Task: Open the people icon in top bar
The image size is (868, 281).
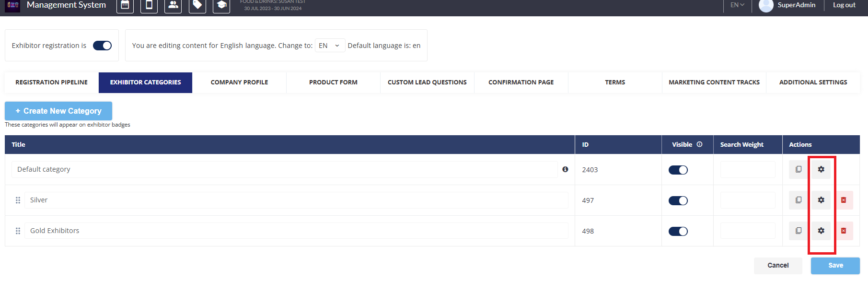Action: coord(173,5)
